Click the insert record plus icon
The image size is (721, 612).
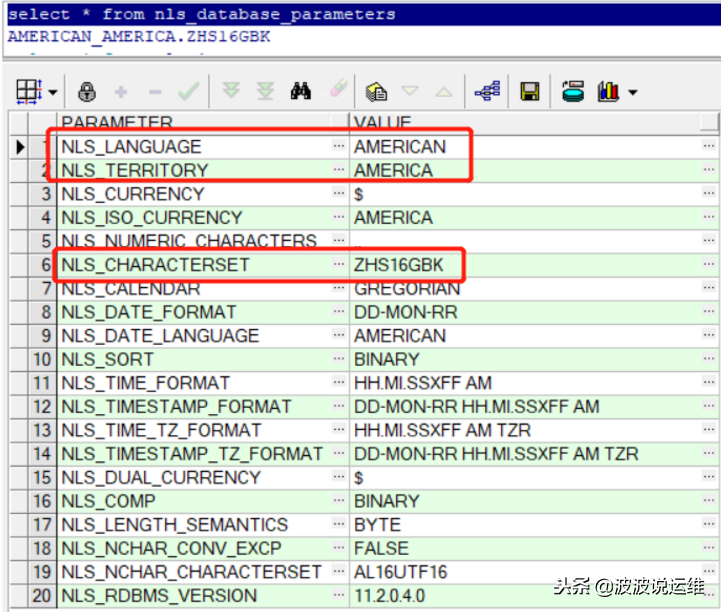(x=121, y=92)
